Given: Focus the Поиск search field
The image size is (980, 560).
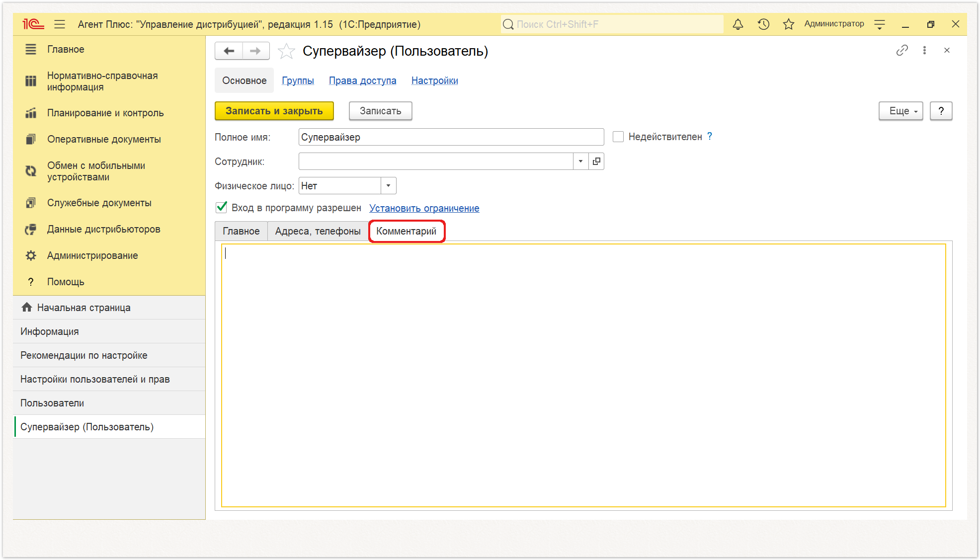Looking at the screenshot, I should click(x=612, y=24).
